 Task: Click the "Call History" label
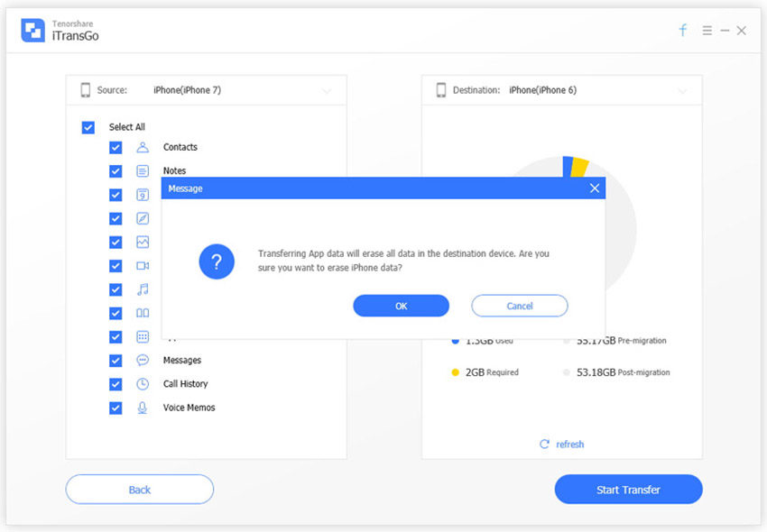click(185, 384)
